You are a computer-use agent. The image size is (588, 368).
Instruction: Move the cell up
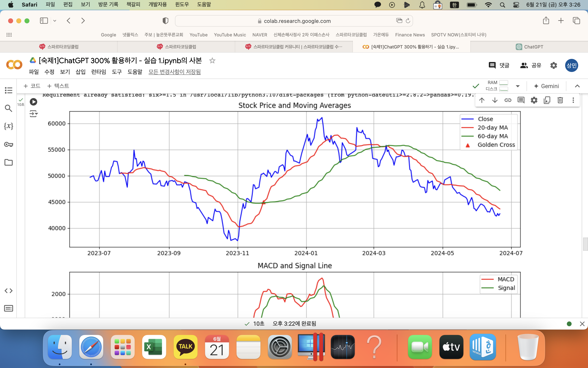tap(482, 100)
